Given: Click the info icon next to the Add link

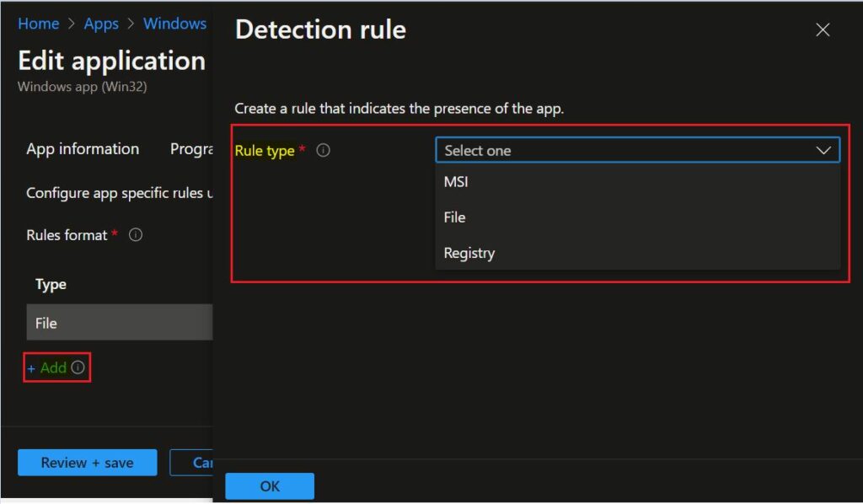Looking at the screenshot, I should tap(78, 367).
